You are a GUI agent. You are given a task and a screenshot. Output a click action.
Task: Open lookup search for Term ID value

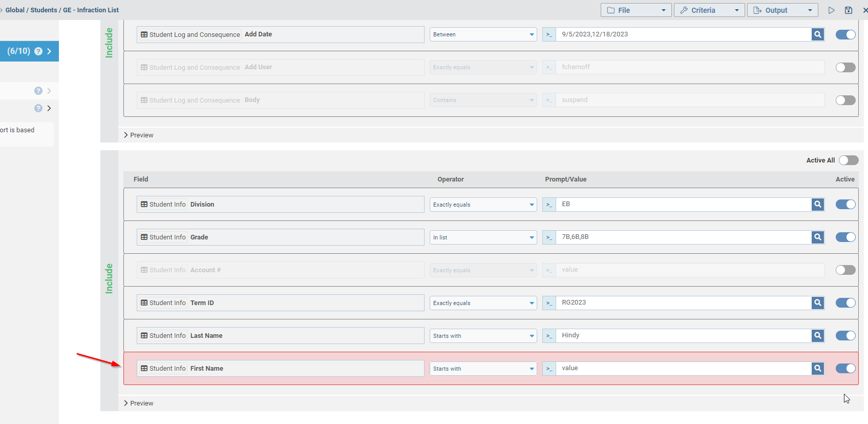point(818,302)
